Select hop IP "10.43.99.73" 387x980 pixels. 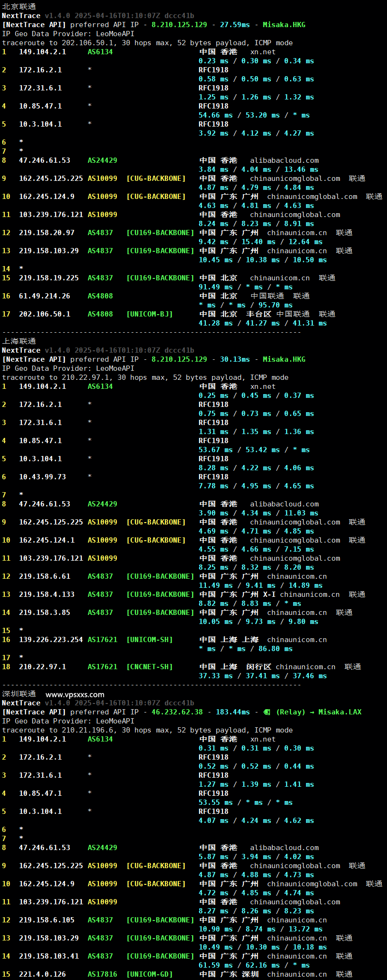point(42,477)
